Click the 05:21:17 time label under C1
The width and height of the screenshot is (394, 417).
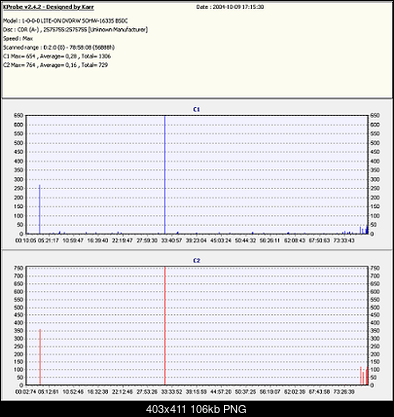coord(49,240)
